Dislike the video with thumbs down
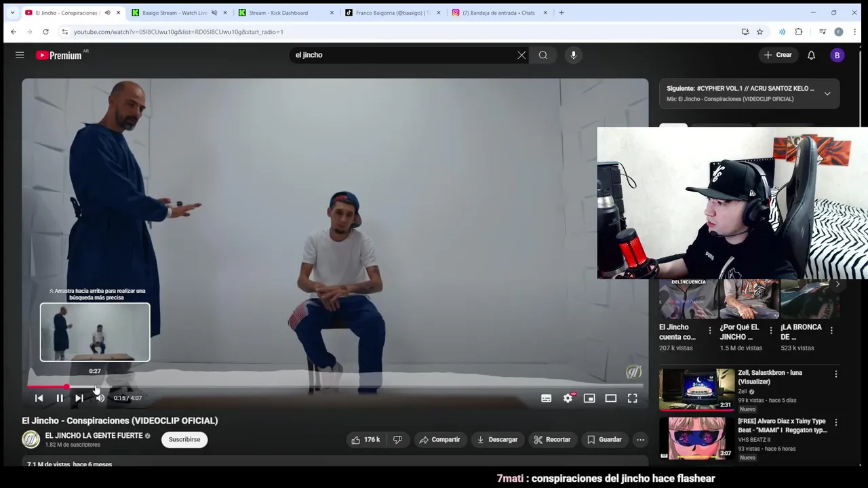 tap(397, 440)
